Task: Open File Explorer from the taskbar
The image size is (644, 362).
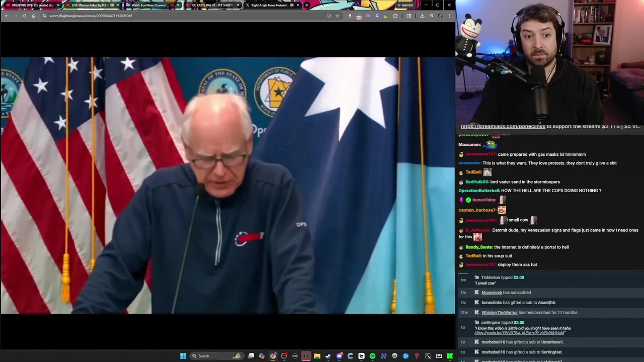Action: coord(317,356)
